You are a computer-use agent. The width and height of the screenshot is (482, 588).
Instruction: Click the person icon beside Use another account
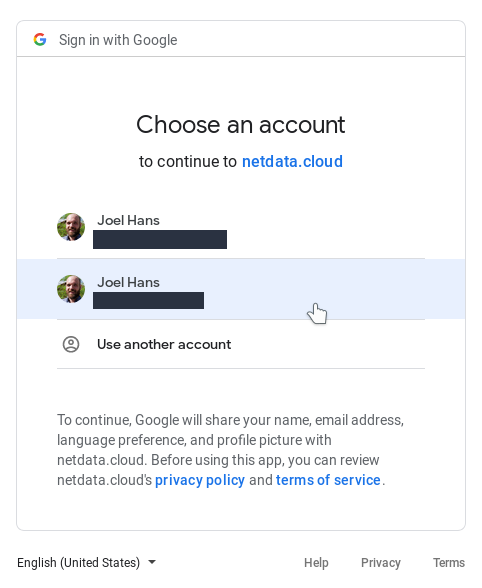[71, 344]
